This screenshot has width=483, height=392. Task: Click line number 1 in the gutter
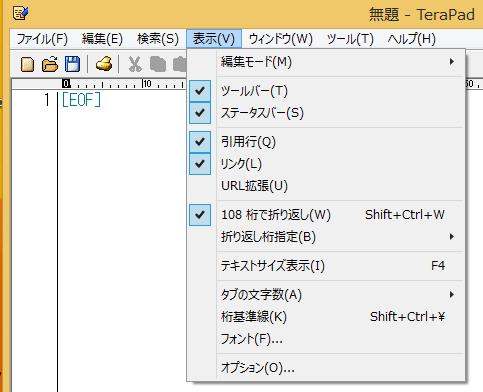[x=47, y=100]
